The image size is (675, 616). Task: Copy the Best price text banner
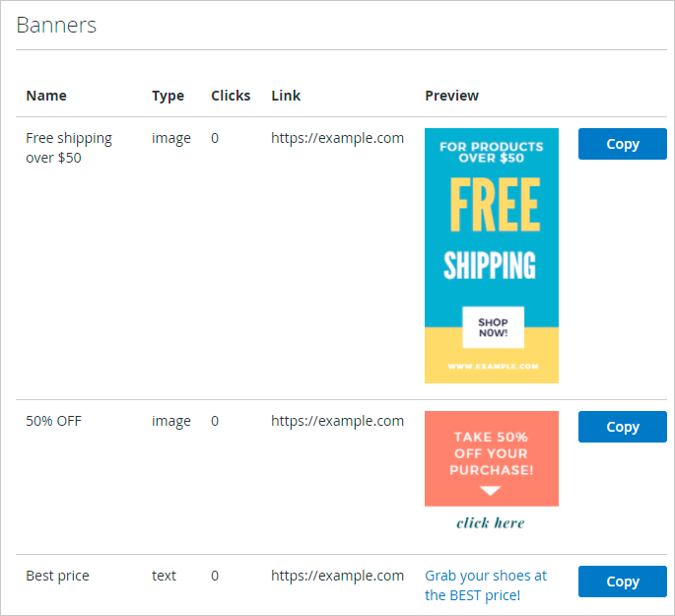(622, 582)
